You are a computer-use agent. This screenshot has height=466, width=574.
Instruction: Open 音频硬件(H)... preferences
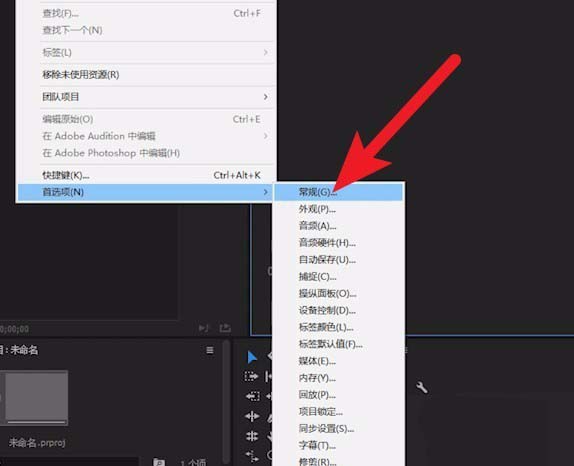click(x=339, y=243)
